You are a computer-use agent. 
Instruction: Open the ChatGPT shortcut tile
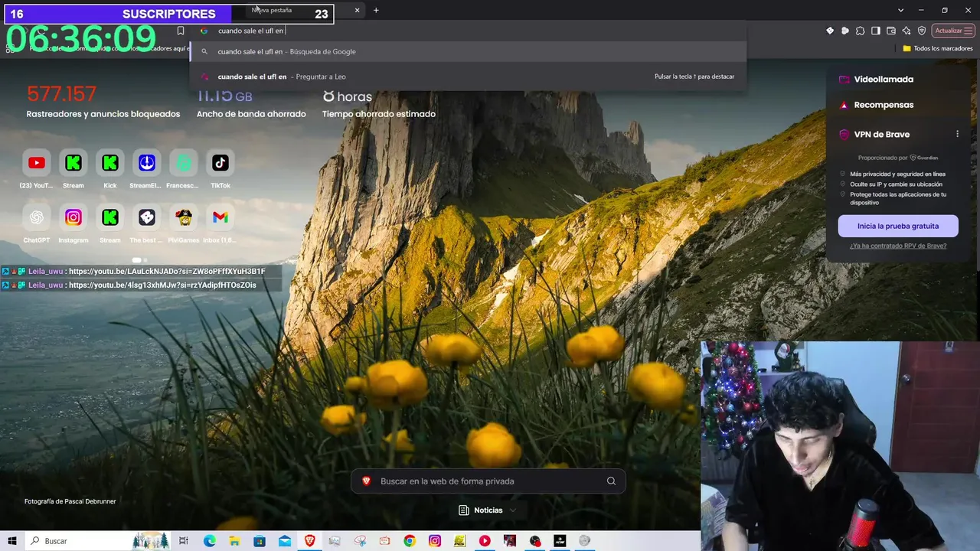36,217
